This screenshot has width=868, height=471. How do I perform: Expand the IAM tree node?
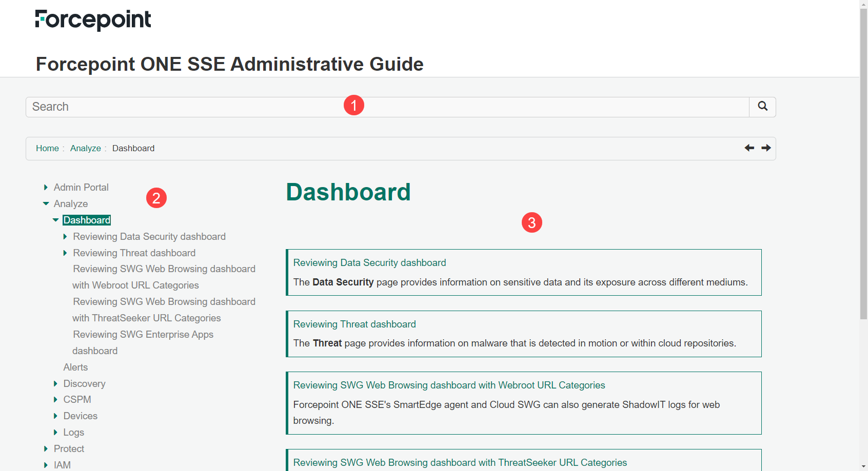(46, 464)
